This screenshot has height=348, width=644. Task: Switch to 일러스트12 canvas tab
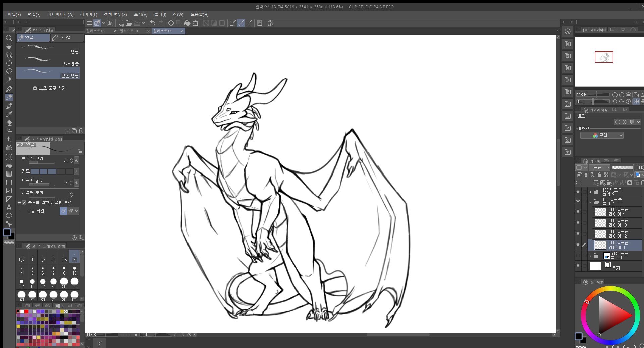[x=101, y=31]
